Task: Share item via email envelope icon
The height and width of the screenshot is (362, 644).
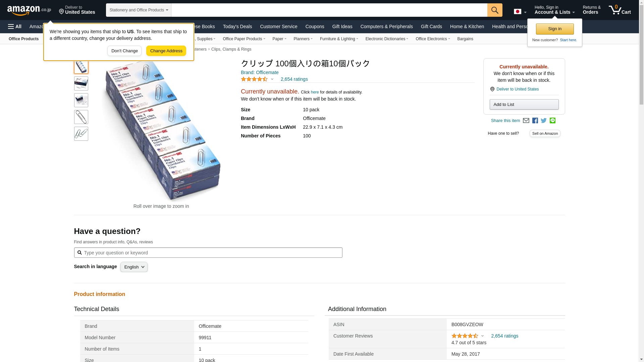Action: click(x=526, y=121)
